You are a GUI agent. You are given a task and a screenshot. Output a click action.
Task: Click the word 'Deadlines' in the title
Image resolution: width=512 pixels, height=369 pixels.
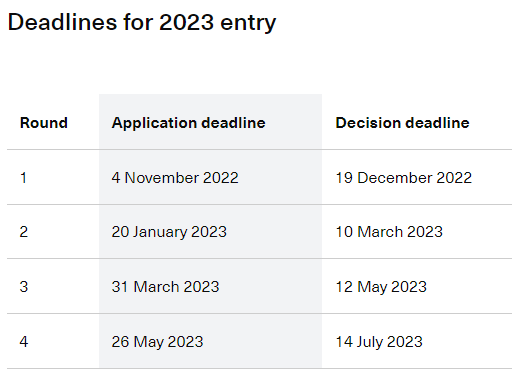62,22
